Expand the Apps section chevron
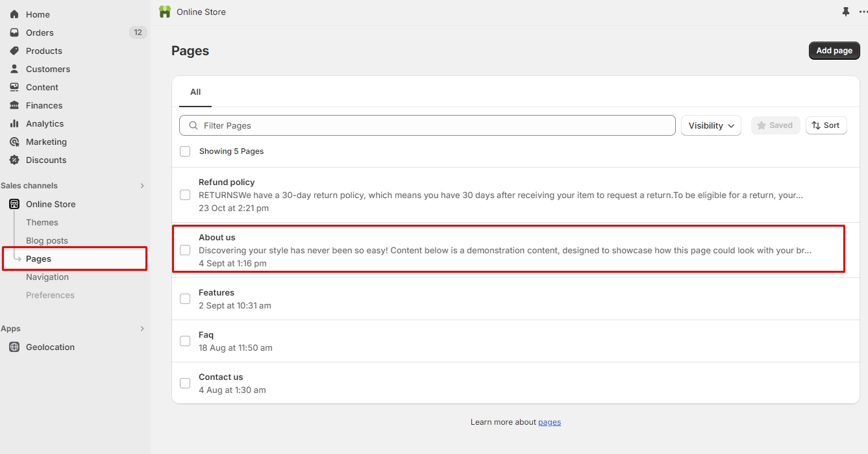868x454 pixels. click(x=142, y=329)
